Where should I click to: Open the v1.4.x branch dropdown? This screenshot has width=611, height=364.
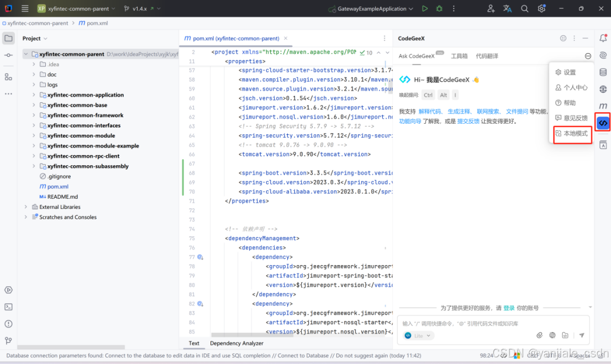(x=140, y=8)
